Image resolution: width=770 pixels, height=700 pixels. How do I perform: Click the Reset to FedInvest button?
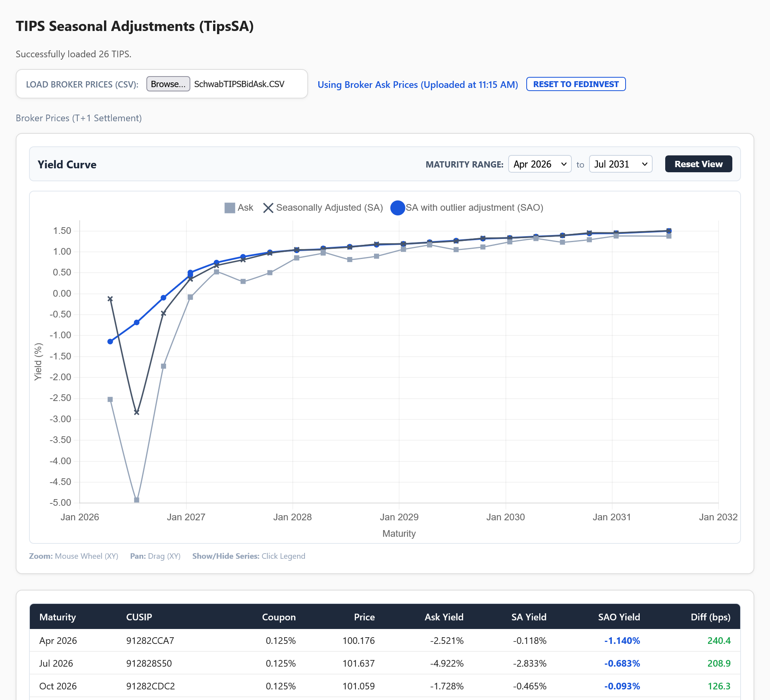coord(575,84)
